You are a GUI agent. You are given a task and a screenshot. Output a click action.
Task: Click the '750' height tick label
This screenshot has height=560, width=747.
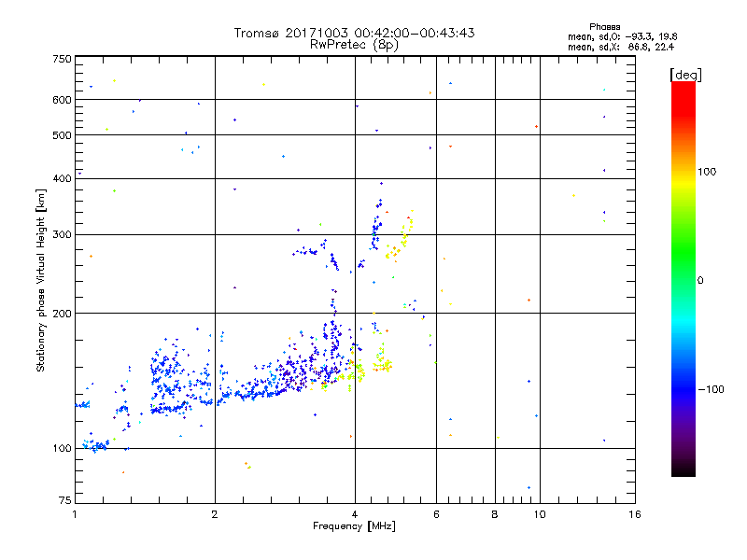[63, 59]
